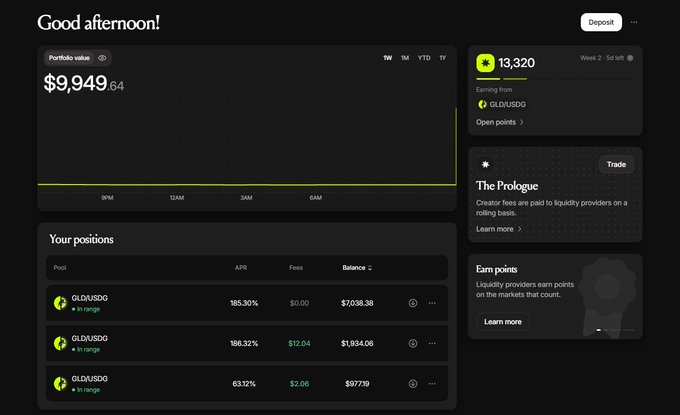Click In range status of 185.30% position
Image resolution: width=680 pixels, height=415 pixels.
(x=86, y=309)
